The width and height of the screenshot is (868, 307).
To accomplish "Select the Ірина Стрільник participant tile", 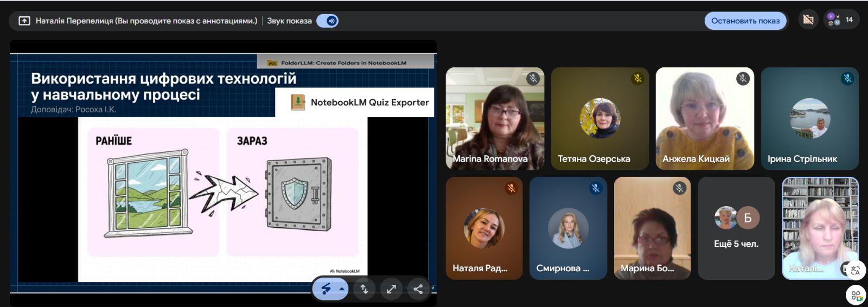I will pos(809,118).
